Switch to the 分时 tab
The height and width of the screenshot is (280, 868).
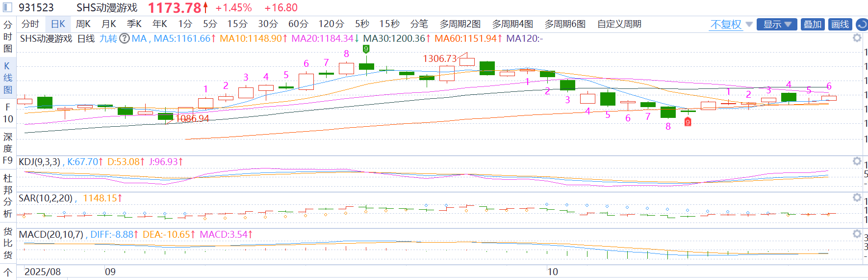[30, 24]
